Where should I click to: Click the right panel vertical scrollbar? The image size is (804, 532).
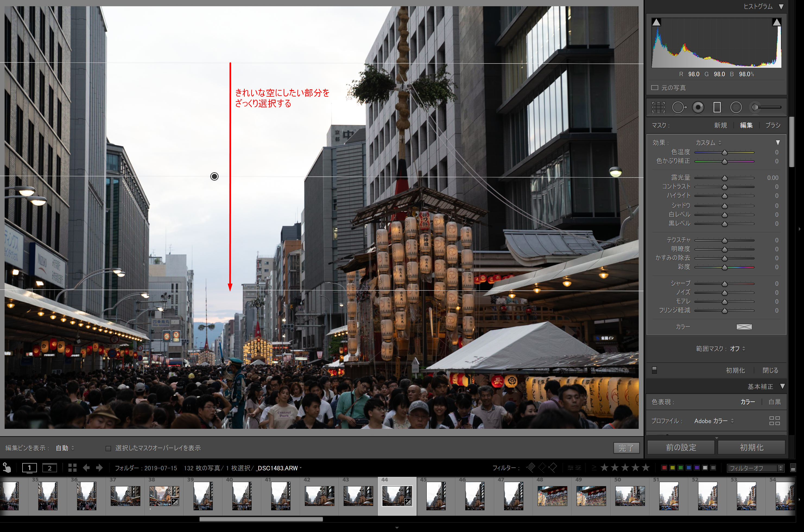[792, 142]
